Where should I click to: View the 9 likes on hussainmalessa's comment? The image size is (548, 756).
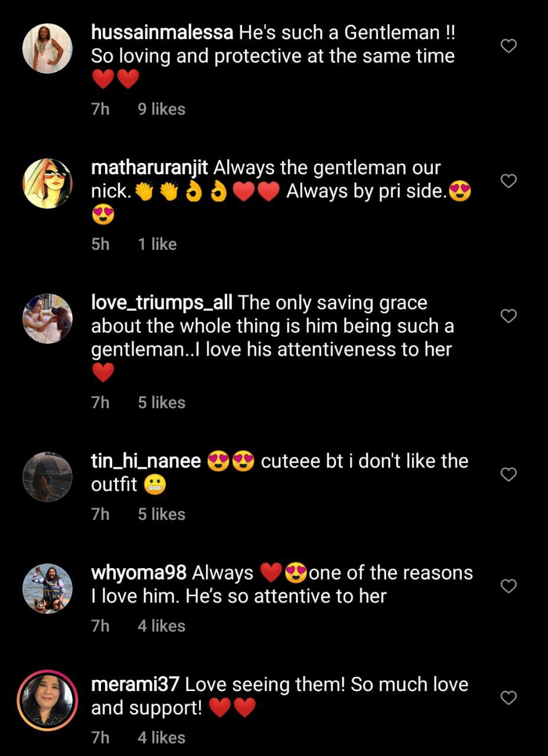[x=161, y=109]
